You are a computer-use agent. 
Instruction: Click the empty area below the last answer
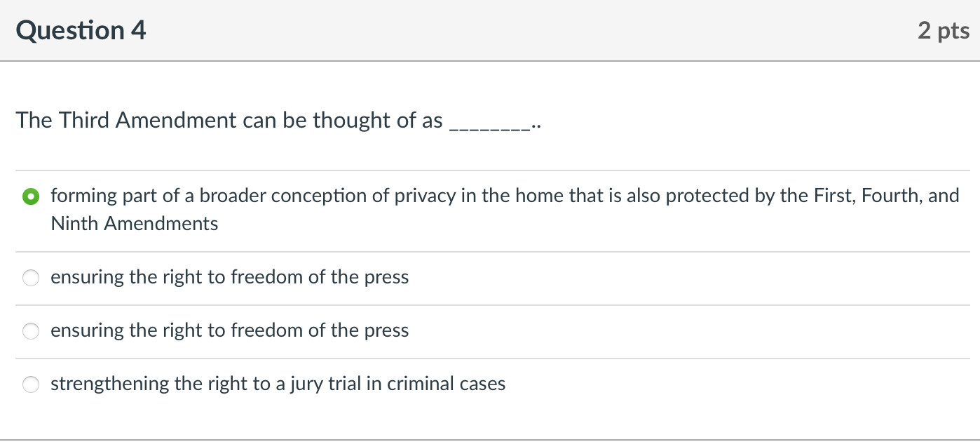point(491,417)
